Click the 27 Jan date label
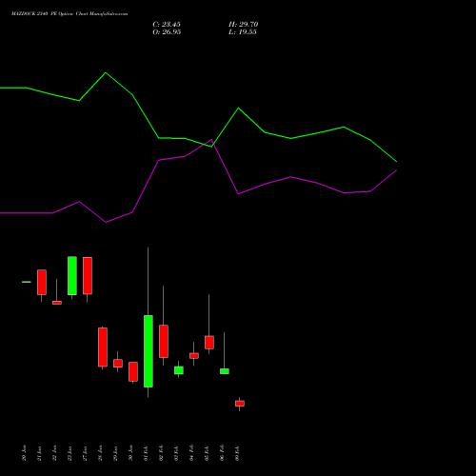The width and height of the screenshot is (476, 476). point(86,453)
